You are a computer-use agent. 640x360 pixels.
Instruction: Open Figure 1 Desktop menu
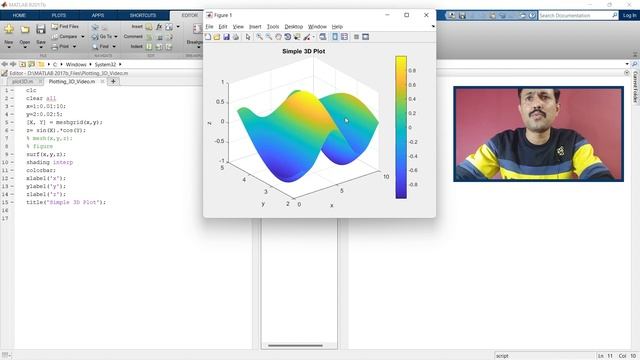point(294,27)
